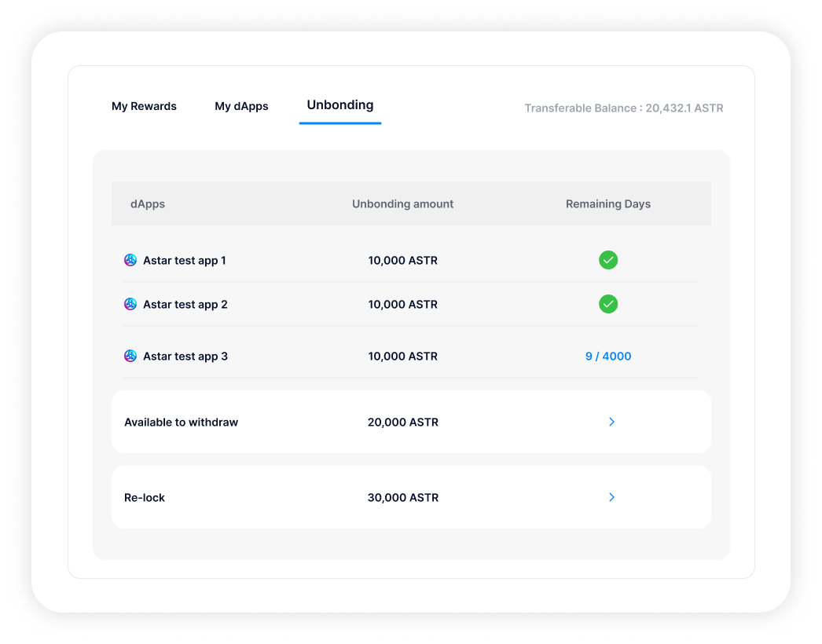Image resolution: width=822 pixels, height=644 pixels.
Task: Click the Astar test app 2 logo icon
Action: [130, 304]
